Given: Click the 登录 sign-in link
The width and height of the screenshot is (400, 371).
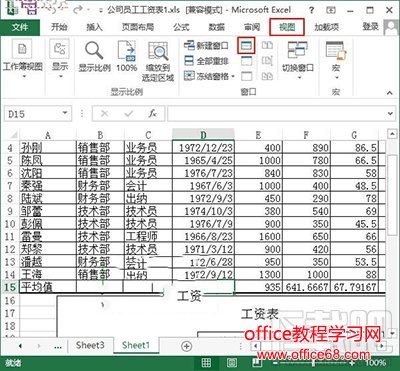Looking at the screenshot, I should coord(370,27).
